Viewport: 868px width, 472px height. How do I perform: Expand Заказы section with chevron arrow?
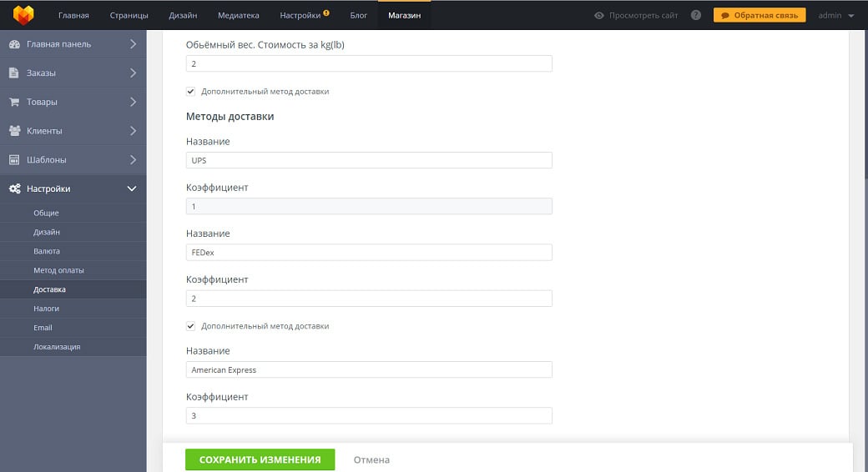pos(132,73)
